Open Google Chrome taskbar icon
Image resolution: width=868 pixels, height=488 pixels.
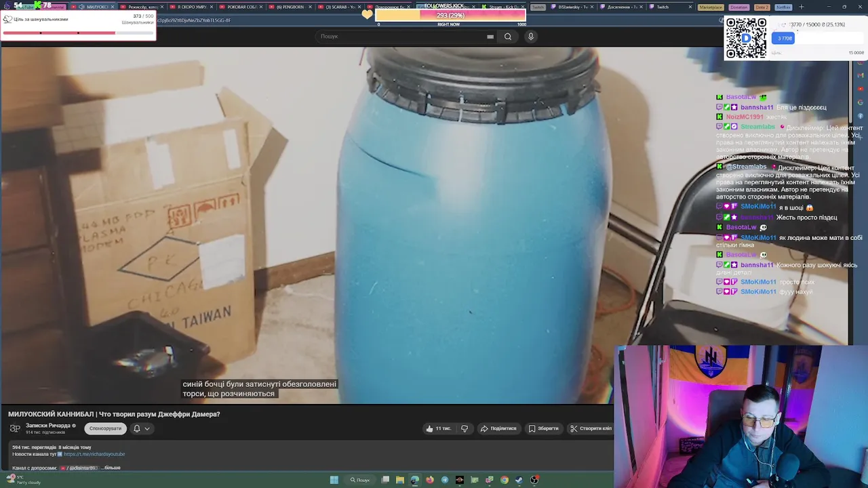coord(505,480)
